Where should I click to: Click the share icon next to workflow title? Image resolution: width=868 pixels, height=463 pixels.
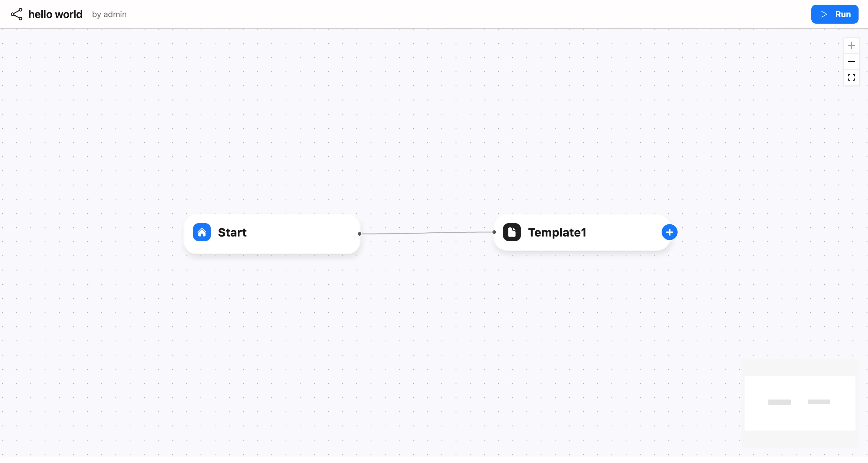point(17,14)
